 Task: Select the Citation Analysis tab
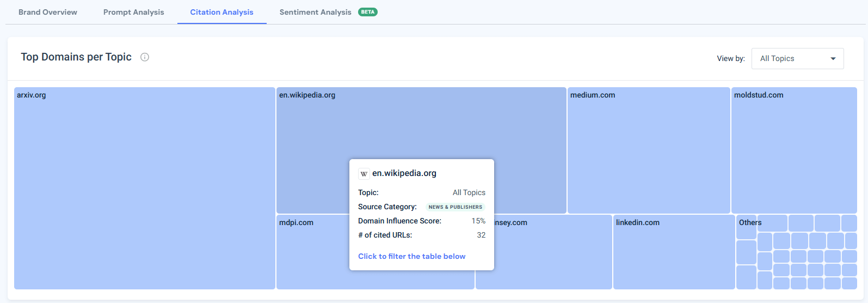[221, 12]
